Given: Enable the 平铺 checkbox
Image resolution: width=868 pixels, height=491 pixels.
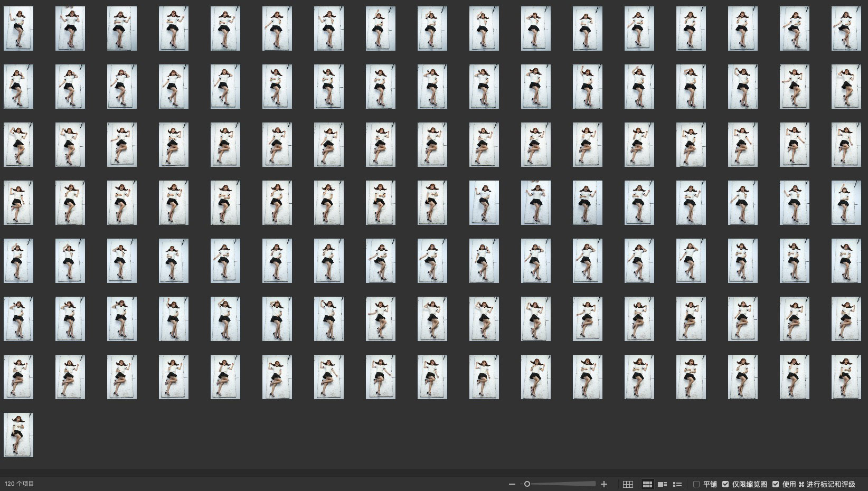Looking at the screenshot, I should point(696,484).
